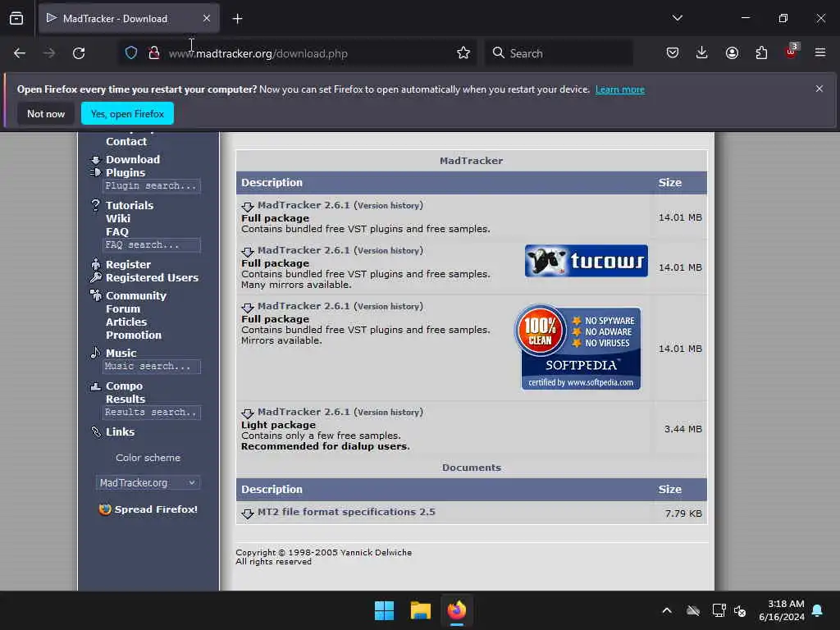Click the FAQ search field
The image size is (840, 630).
point(151,244)
